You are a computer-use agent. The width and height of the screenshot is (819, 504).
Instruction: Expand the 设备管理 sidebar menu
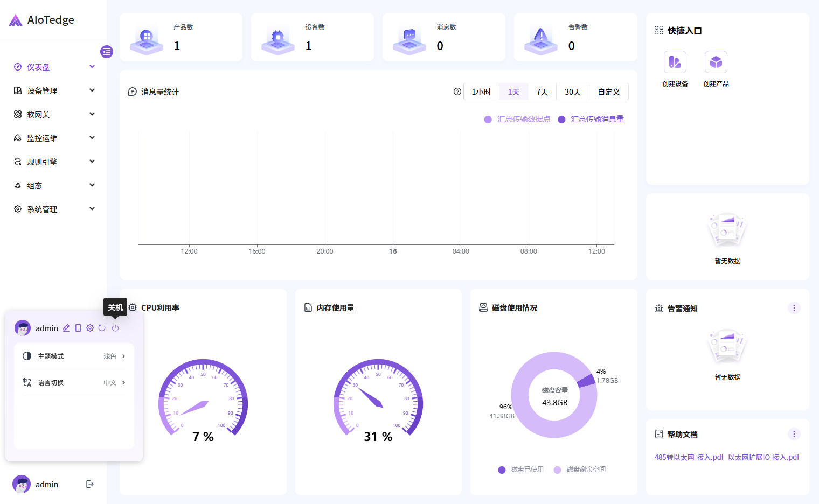click(x=54, y=91)
